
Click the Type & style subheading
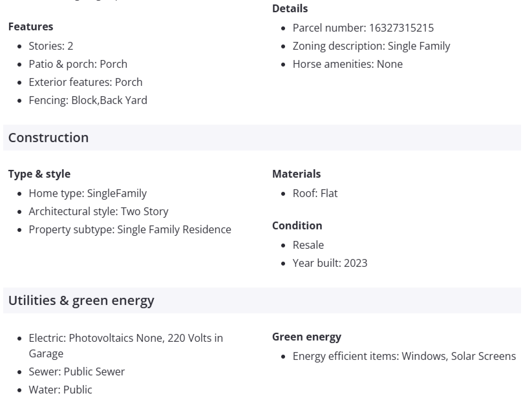tap(39, 174)
